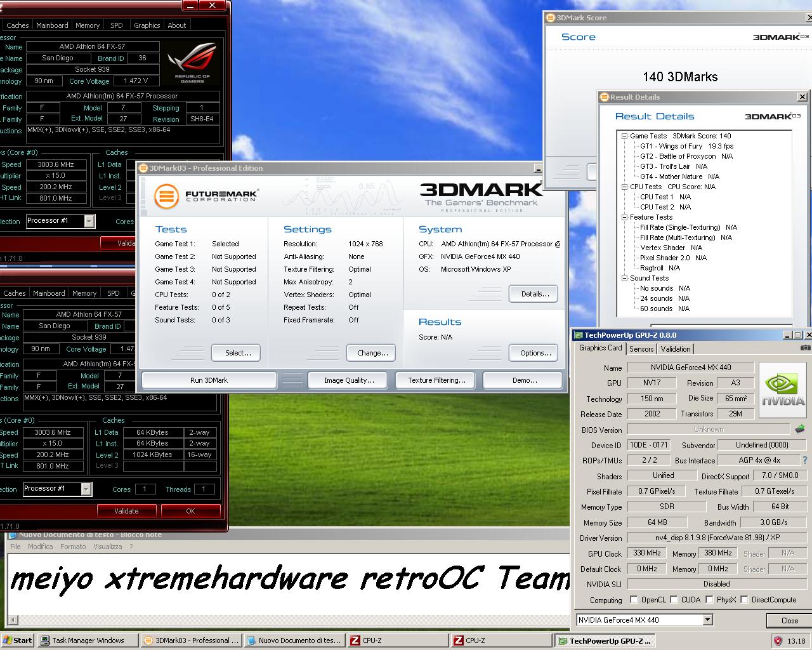This screenshot has width=812, height=650.
Task: Click the Change... settings button
Action: 372,353
